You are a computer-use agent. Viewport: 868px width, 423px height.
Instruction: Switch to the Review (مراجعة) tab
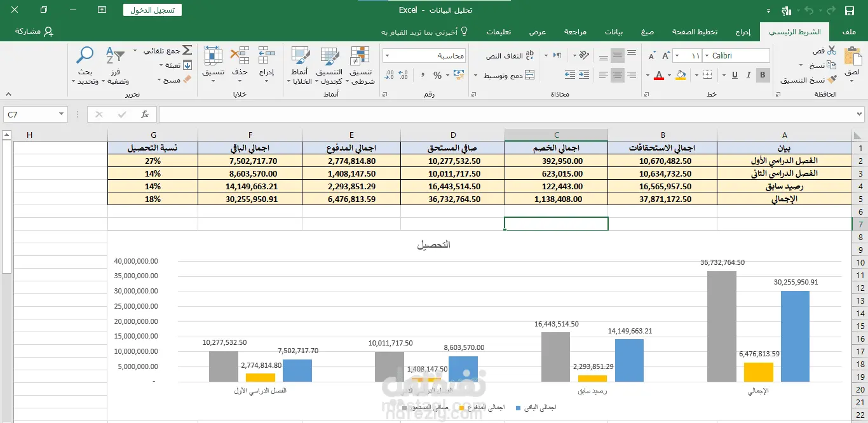click(x=576, y=32)
